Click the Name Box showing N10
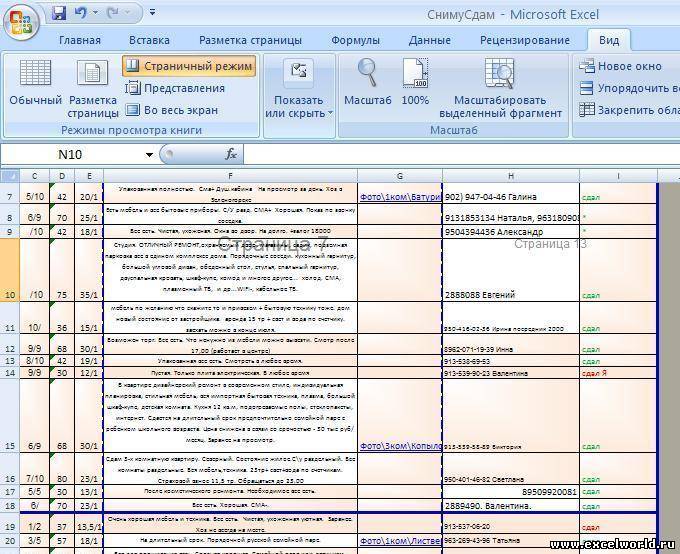This screenshot has width=680, height=554. pyautogui.click(x=72, y=154)
